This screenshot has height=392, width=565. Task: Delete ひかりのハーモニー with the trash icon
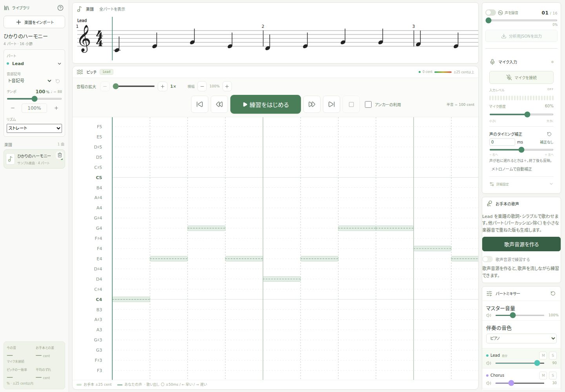[60, 155]
